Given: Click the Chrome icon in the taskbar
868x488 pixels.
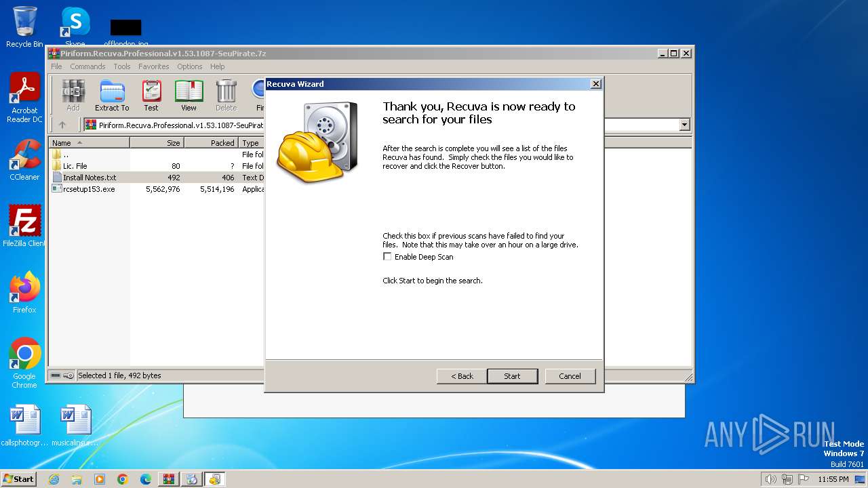Looking at the screenshot, I should tap(123, 479).
